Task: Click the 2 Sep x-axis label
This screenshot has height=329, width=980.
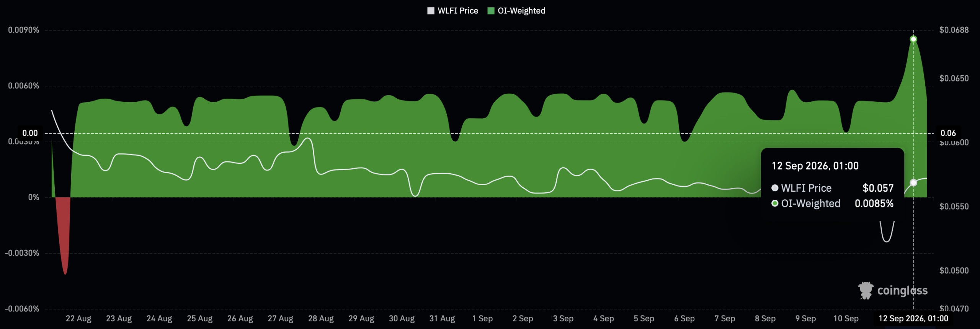Action: [x=523, y=318]
